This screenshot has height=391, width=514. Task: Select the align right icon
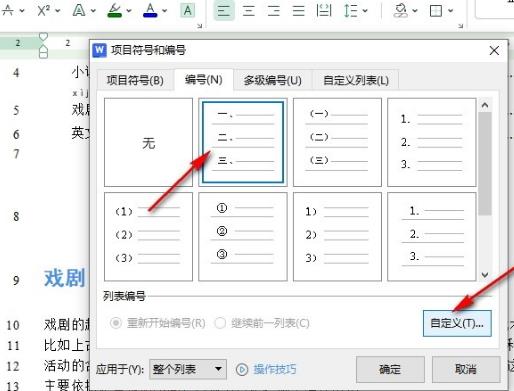point(274,10)
